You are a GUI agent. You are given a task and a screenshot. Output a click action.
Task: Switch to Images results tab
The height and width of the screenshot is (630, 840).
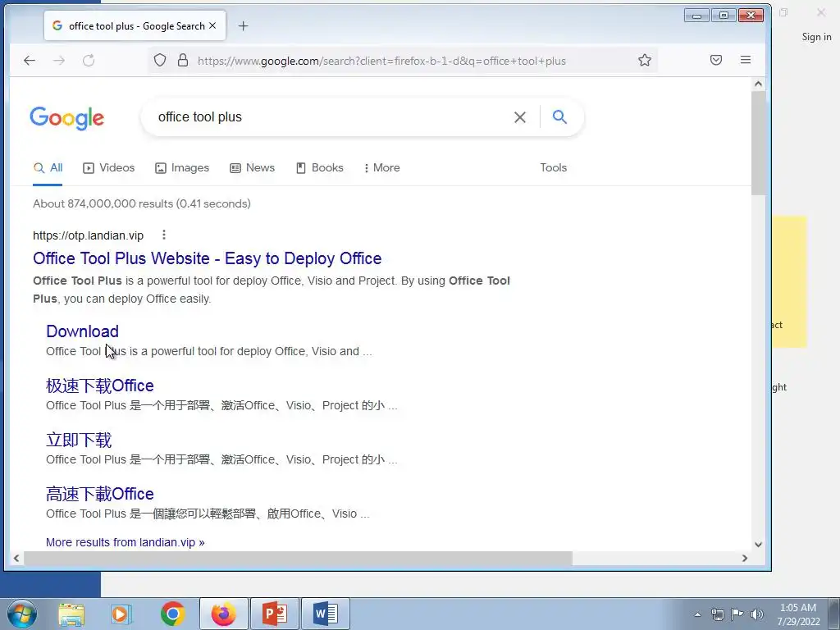click(x=182, y=167)
